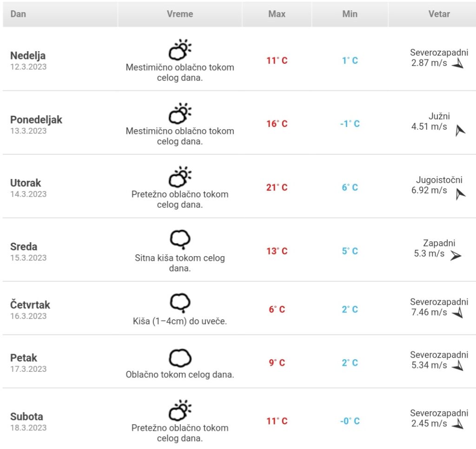
Task: Click the Vreme column header
Action: tap(180, 14)
